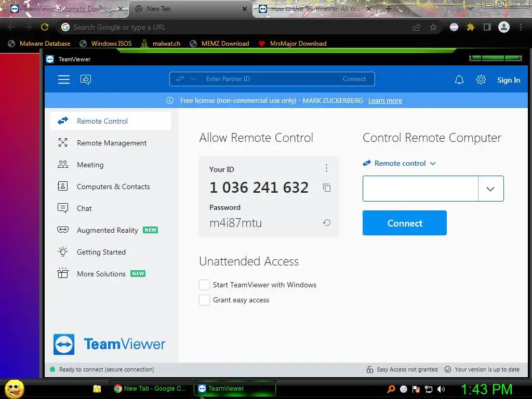
Task: Click the password text m4i87mtu
Action: [235, 223]
